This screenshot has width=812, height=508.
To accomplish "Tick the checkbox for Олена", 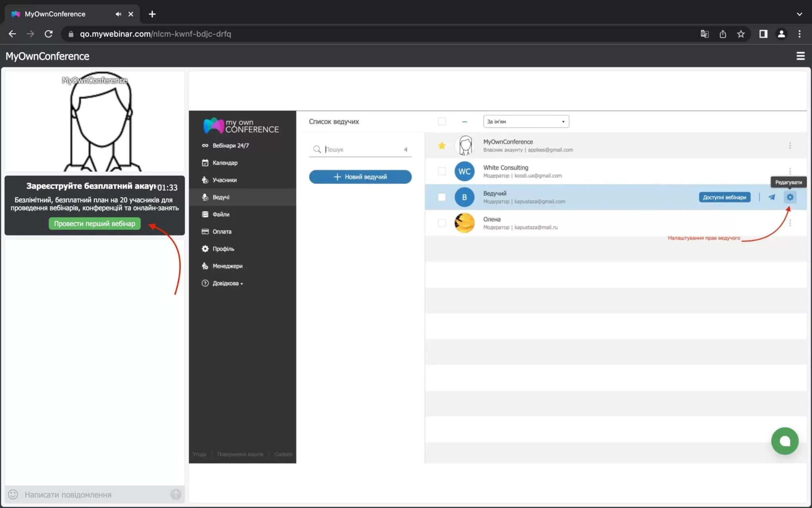I will point(442,223).
